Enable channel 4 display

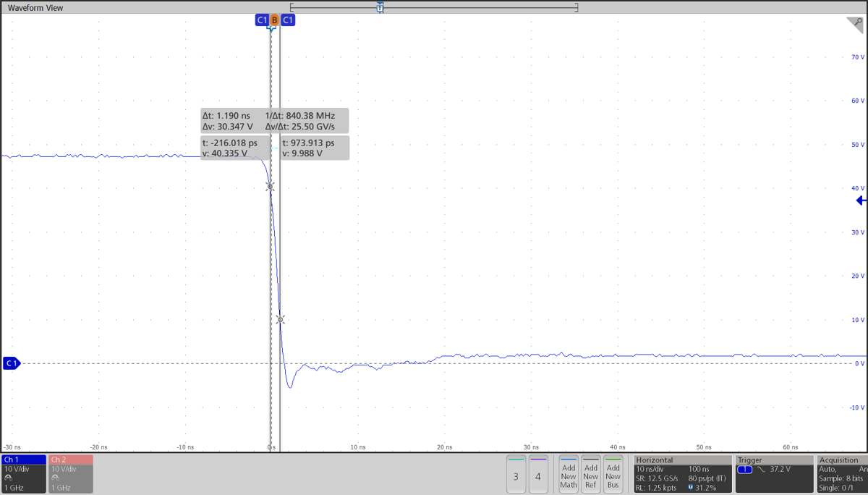point(538,475)
